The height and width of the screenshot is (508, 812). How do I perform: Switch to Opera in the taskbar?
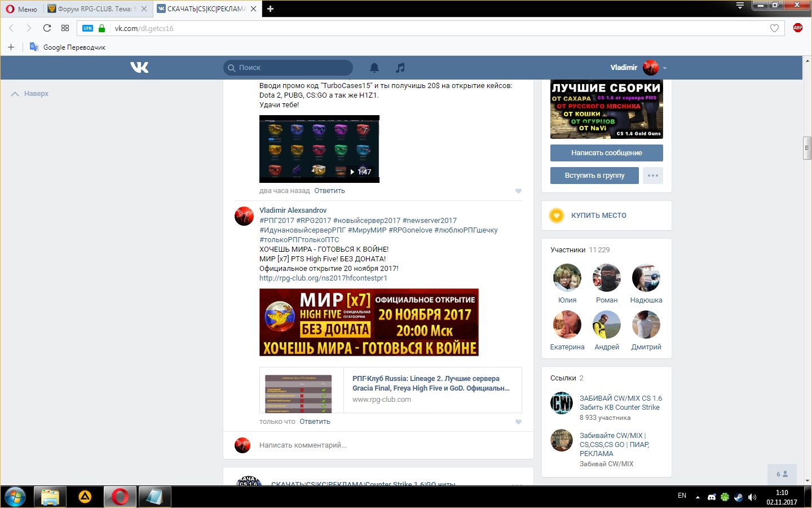pyautogui.click(x=120, y=497)
